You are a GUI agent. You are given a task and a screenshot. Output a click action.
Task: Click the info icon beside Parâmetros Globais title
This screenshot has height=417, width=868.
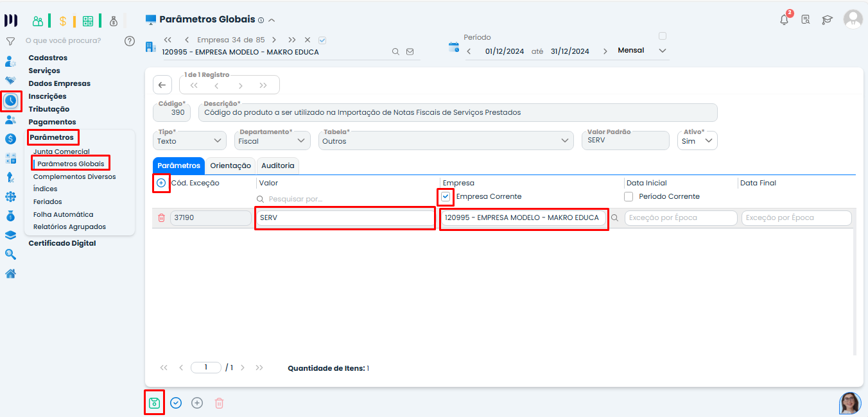[261, 21]
